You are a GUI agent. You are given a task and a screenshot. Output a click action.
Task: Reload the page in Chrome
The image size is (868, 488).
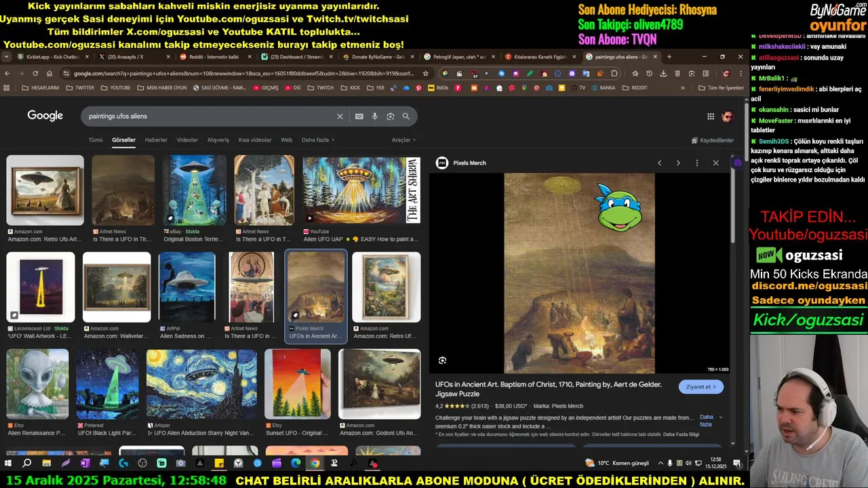coord(35,73)
